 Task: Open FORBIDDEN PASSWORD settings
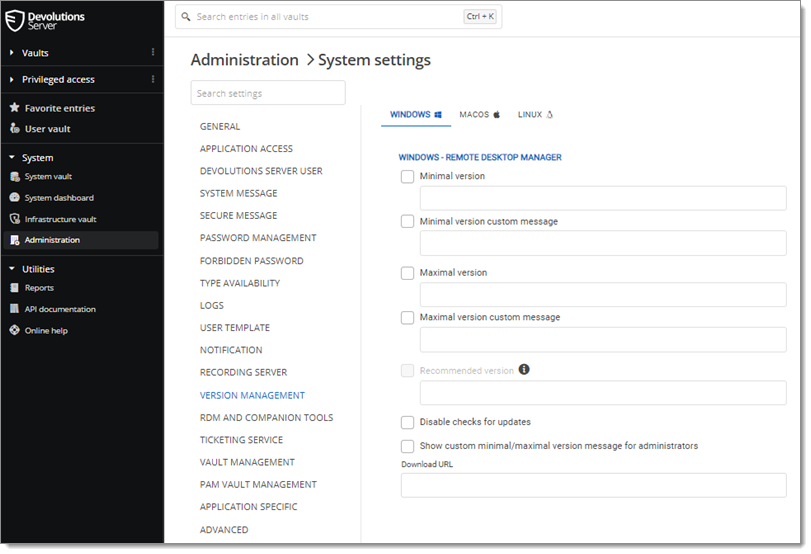pyautogui.click(x=251, y=261)
